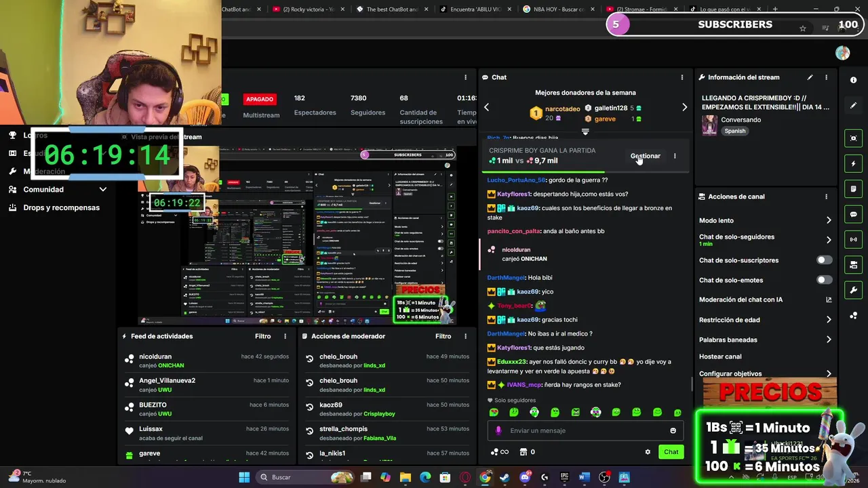Click the broadcast signal quick-action icon
Screen dimensions: 868x488
853,239
